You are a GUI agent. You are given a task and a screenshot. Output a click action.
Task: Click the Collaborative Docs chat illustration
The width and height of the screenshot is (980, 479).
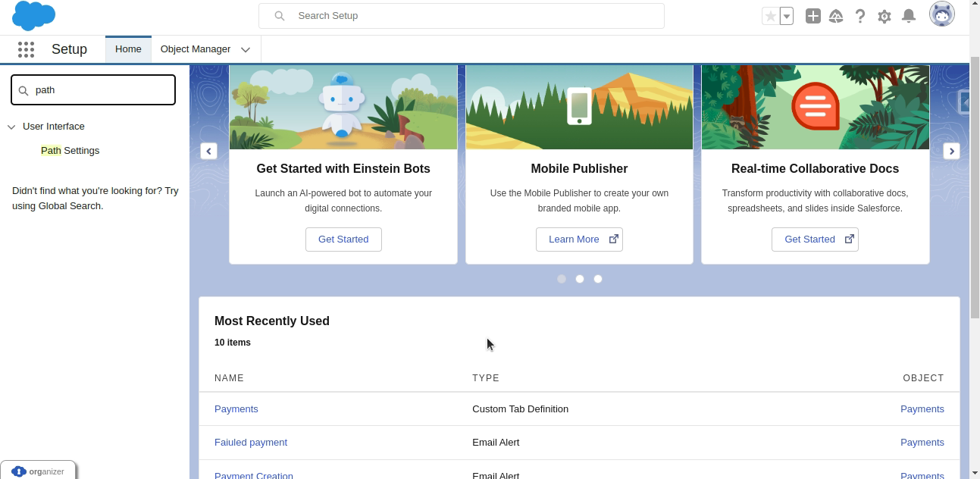click(816, 107)
